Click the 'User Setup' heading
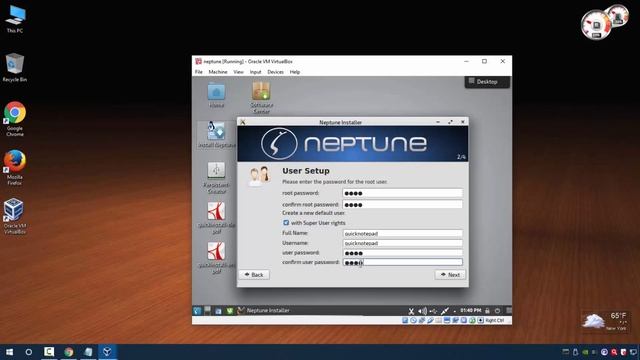 306,171
